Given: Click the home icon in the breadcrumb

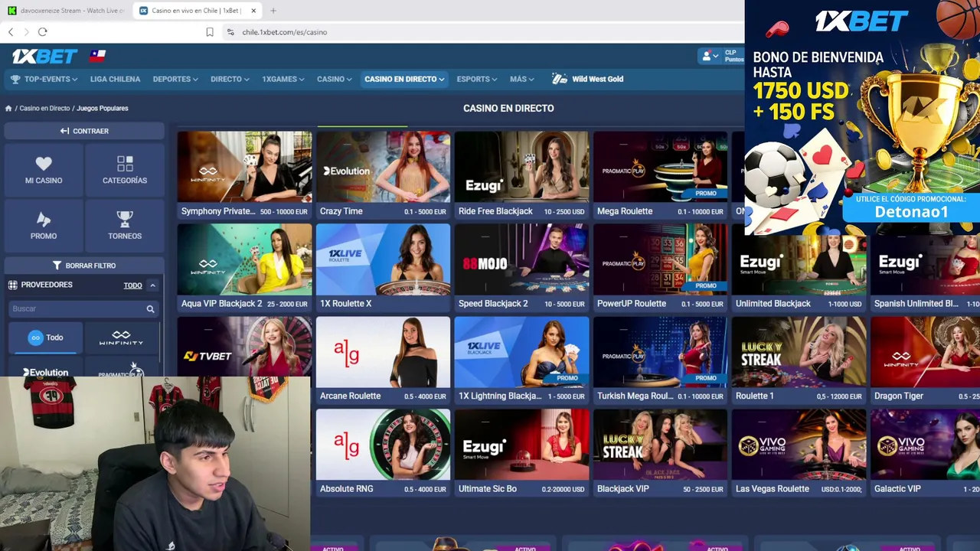Looking at the screenshot, I should point(8,109).
